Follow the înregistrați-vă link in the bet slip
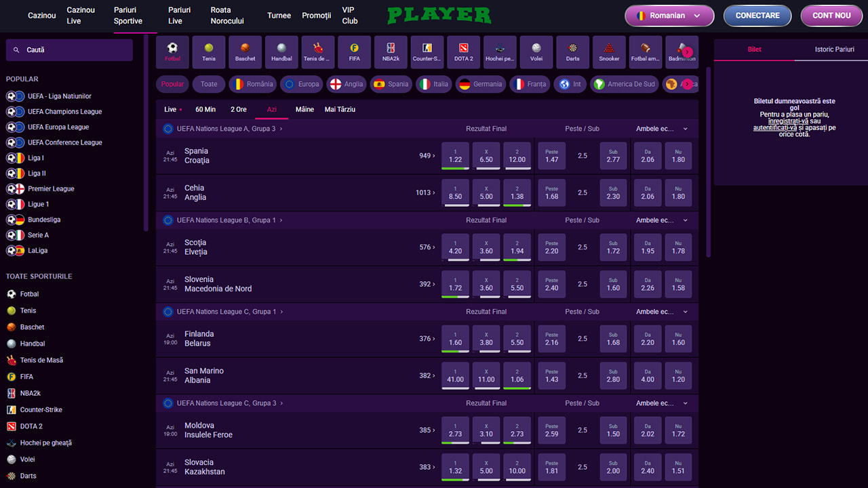Image resolution: width=868 pixels, height=488 pixels. pyautogui.click(x=788, y=121)
